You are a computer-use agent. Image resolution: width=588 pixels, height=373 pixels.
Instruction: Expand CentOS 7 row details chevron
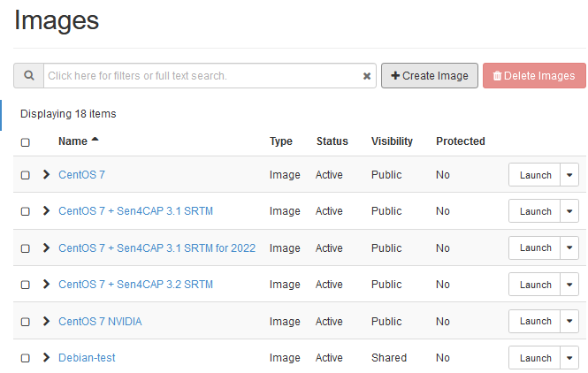click(47, 175)
